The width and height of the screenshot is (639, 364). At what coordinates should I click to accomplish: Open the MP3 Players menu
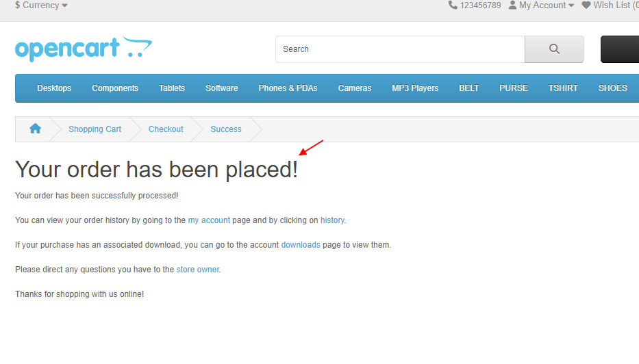click(415, 88)
